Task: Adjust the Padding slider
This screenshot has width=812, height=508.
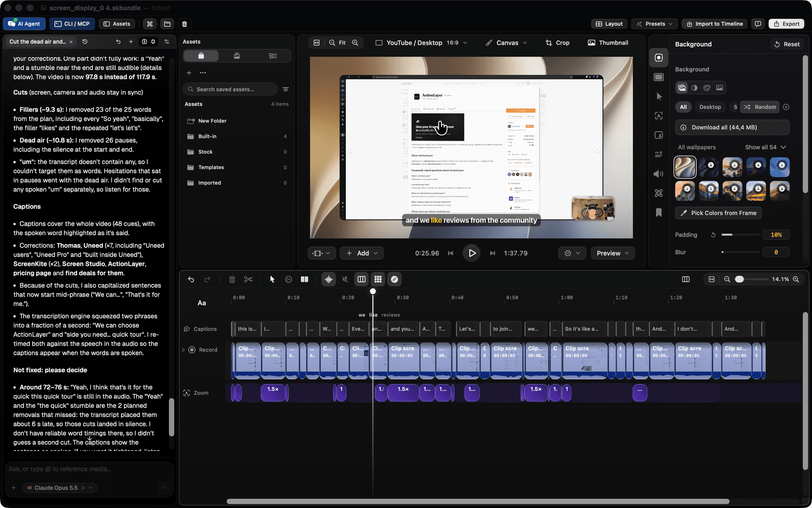Action: 740,234
